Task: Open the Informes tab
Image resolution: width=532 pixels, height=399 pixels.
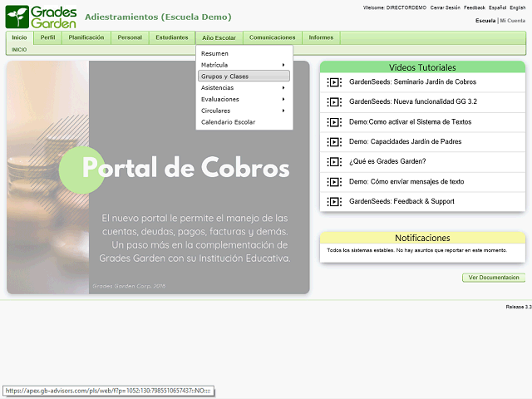Action: pyautogui.click(x=321, y=37)
